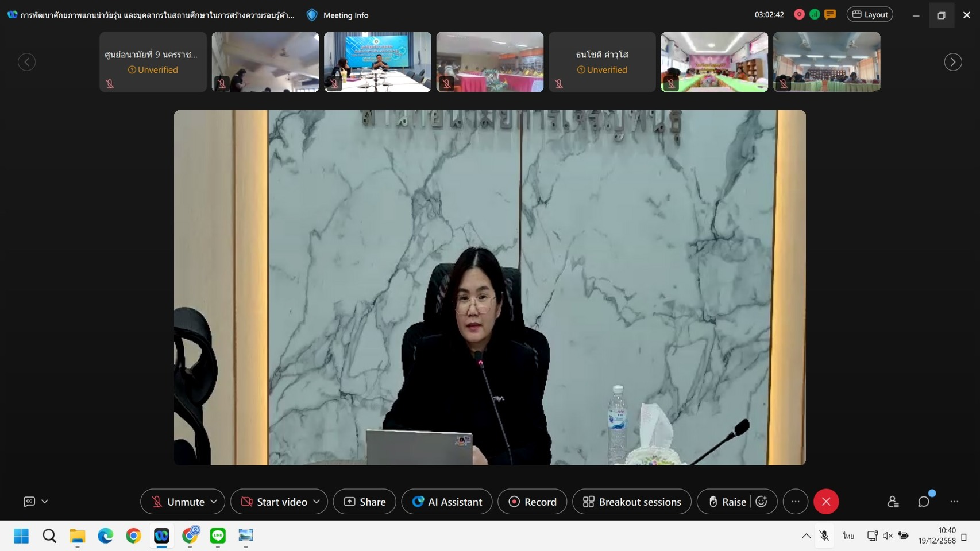The image size is (980, 551).
Task: Expand video options arrow beside Start video
Action: point(317,502)
